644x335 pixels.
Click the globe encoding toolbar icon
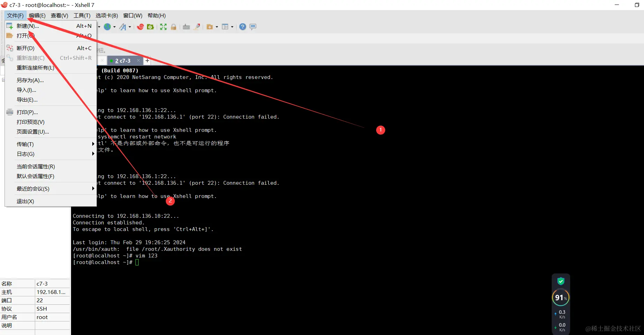(x=107, y=27)
